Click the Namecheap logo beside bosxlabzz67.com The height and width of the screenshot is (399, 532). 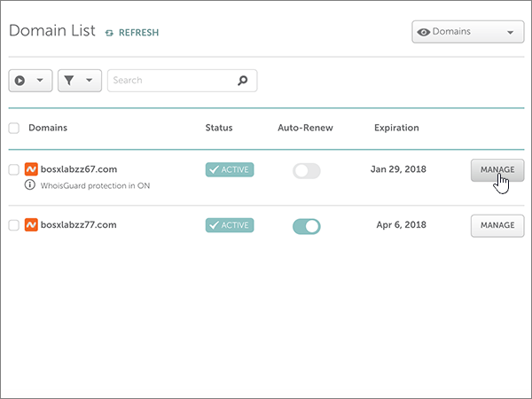point(30,168)
